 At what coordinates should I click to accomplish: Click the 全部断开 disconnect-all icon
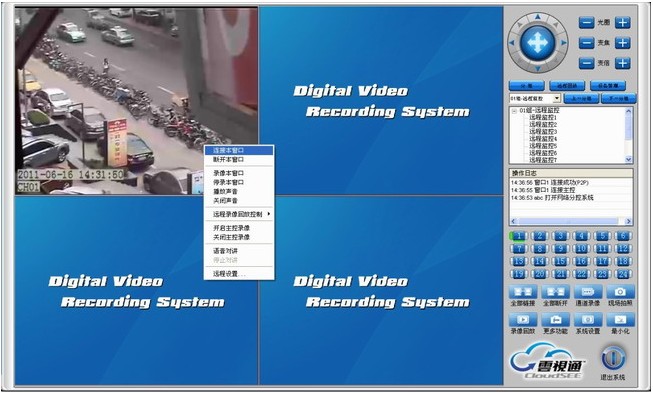pos(555,292)
